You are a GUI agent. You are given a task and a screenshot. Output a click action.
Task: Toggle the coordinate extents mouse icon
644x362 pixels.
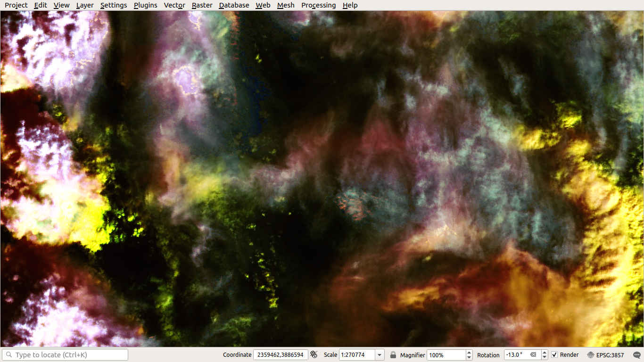coord(313,354)
